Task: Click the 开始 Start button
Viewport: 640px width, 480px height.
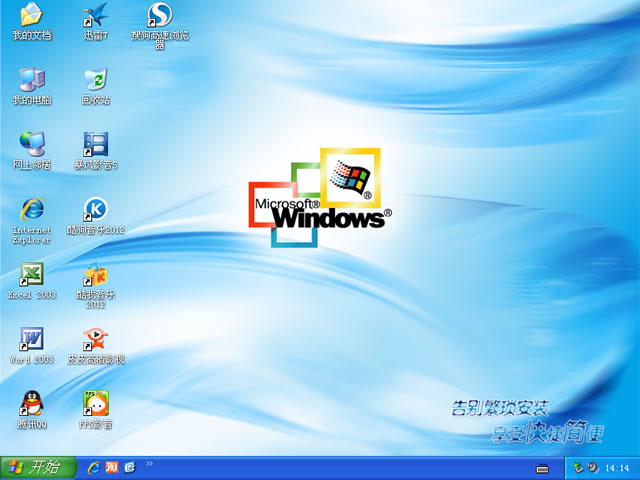Action: click(x=34, y=467)
